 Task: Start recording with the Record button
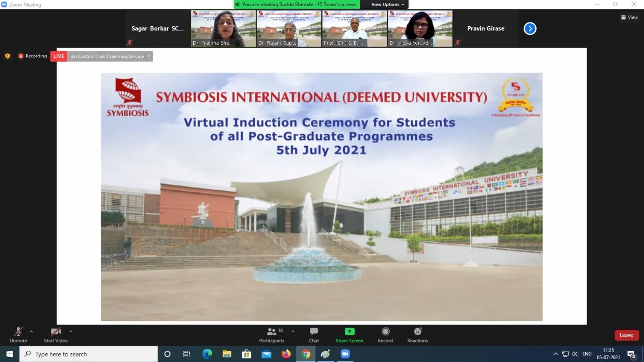tap(385, 334)
